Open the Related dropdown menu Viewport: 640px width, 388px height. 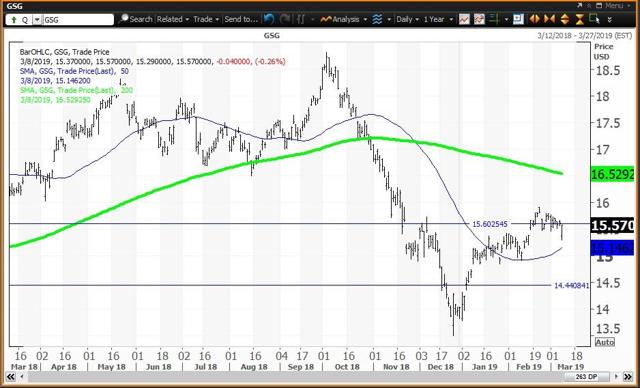173,19
